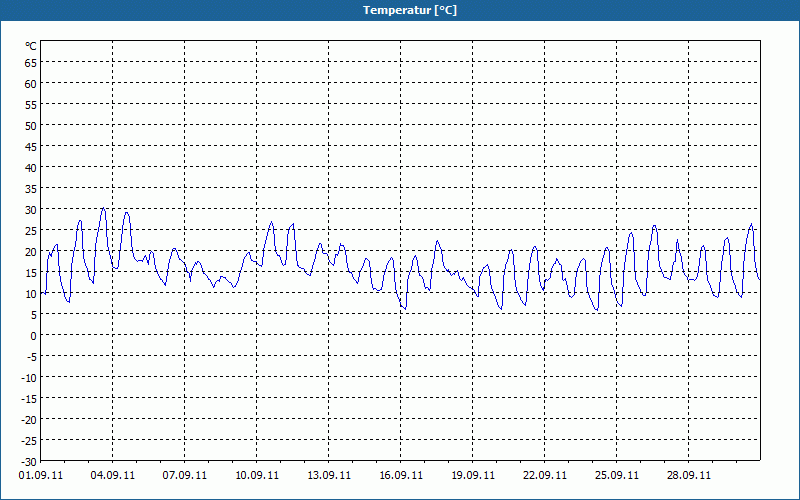Screen dimensions: 800x500
Task: Select the 01.09.11 date label
Action: click(x=41, y=475)
